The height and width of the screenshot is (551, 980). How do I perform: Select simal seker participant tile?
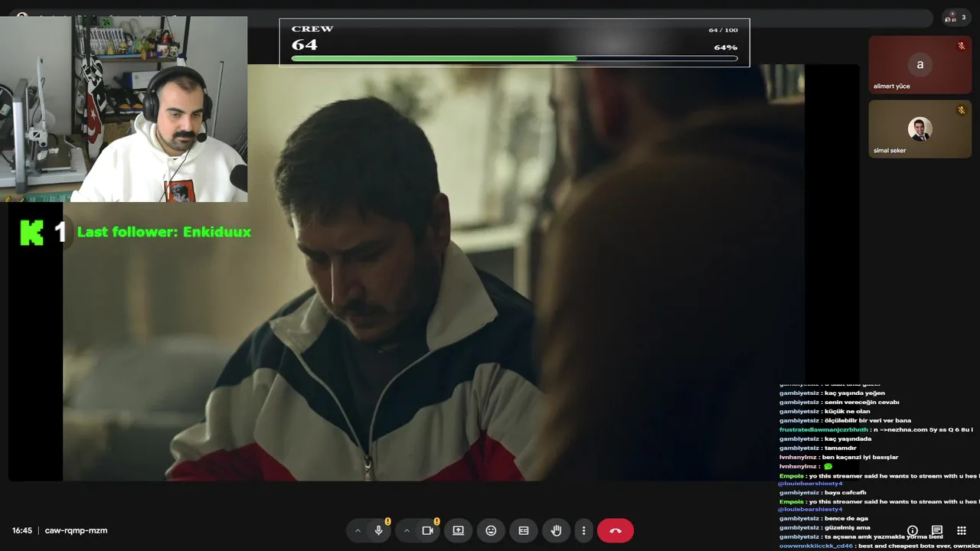click(920, 129)
